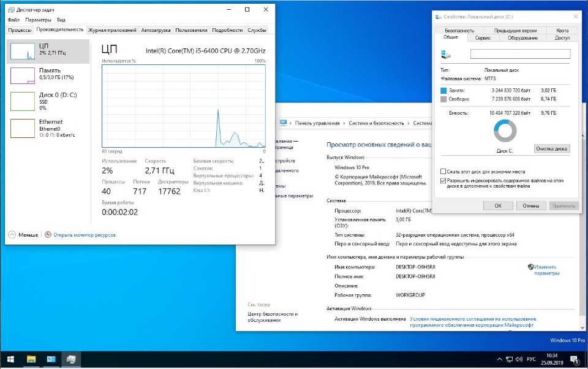Viewport: 588px width, 369px height.
Task: Click the volume speaker tray icon
Action: [x=519, y=360]
